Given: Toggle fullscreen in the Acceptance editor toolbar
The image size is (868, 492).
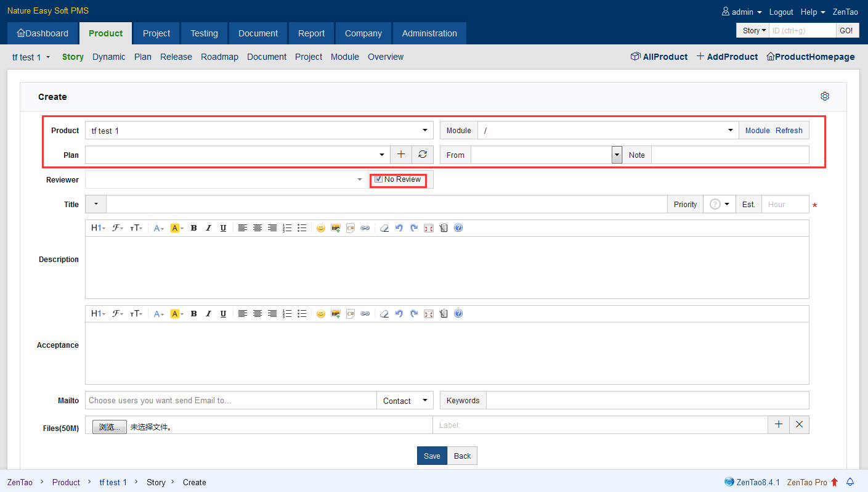Looking at the screenshot, I should coord(429,314).
